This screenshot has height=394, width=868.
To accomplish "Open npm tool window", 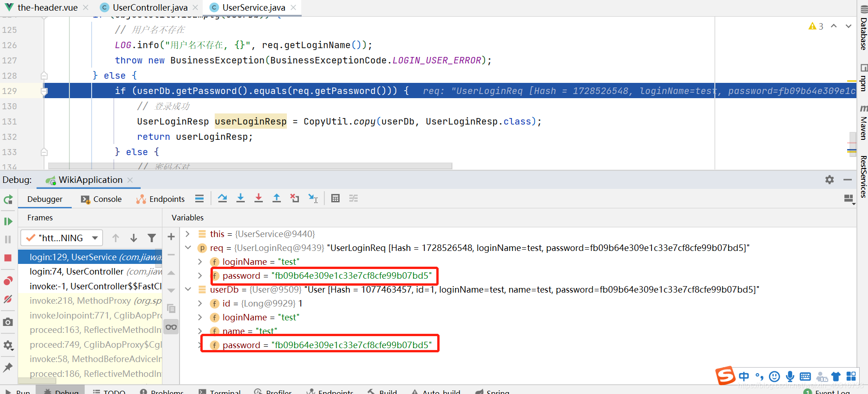I will (863, 78).
